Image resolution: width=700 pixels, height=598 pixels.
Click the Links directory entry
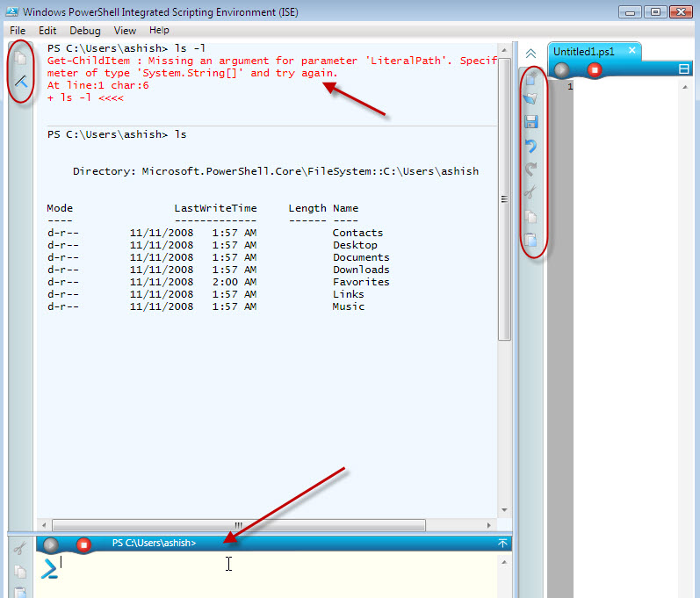[348, 294]
